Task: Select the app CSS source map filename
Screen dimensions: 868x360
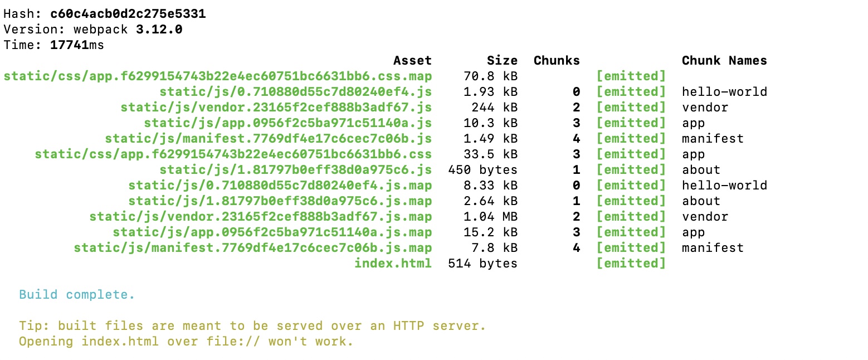Action: (x=218, y=76)
